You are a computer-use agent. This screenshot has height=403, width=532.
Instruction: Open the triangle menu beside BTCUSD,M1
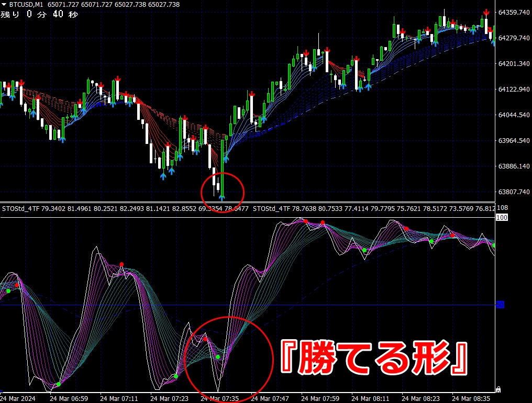(4, 4)
